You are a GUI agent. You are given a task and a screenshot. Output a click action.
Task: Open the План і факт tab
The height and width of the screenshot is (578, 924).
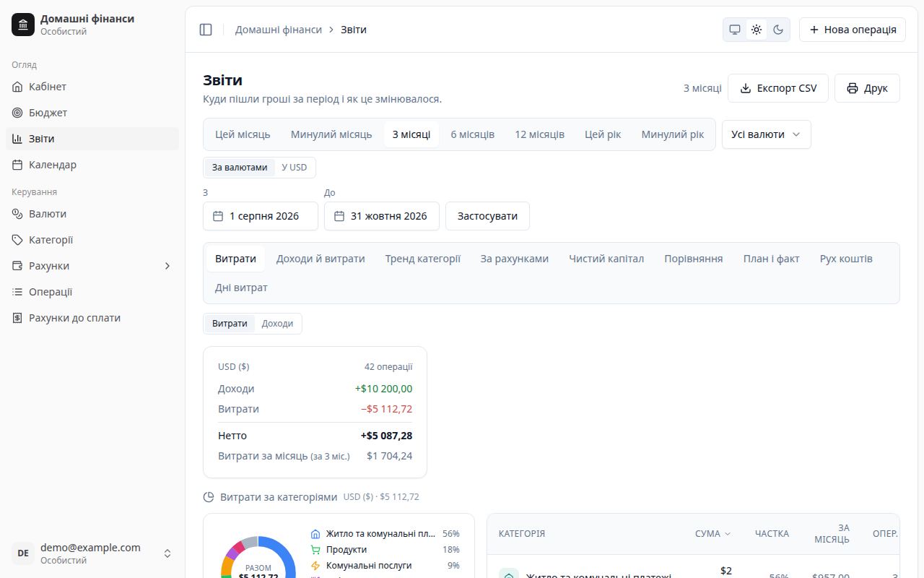[772, 259]
